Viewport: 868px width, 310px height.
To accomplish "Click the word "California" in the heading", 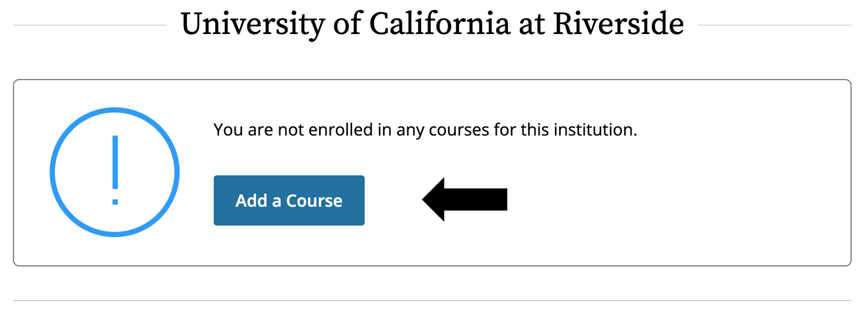I will [439, 24].
